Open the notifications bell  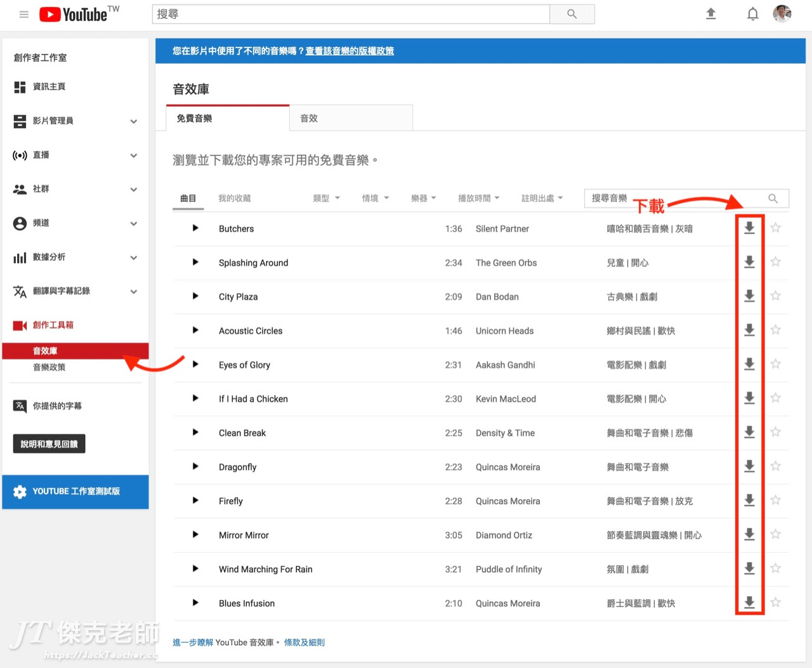(752, 14)
